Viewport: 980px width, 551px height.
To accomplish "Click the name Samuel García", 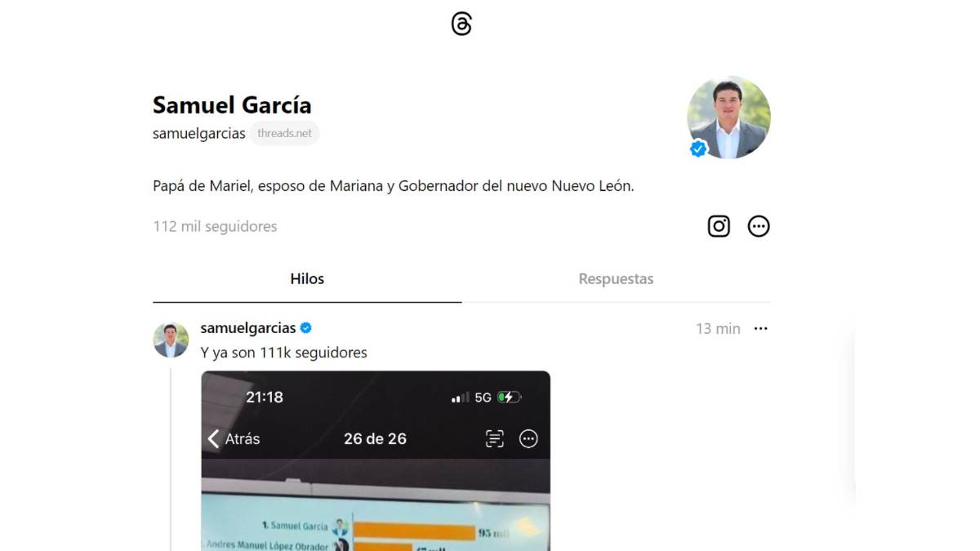I will (x=232, y=104).
